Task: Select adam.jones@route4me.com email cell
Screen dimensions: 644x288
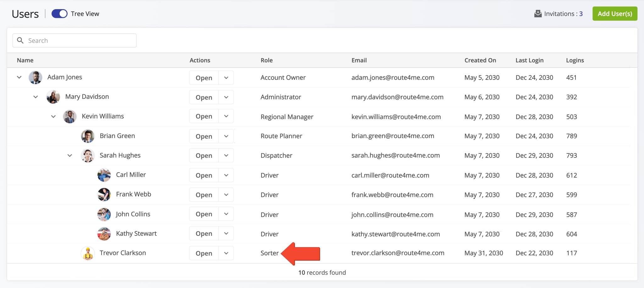Action: coord(393,78)
